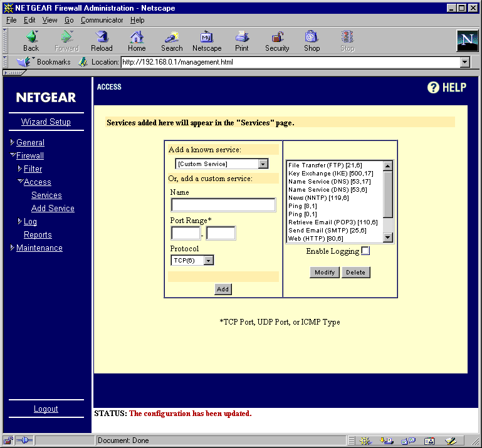Viewport: 482px width, 448px height.
Task: Click the Delete button
Action: point(355,272)
